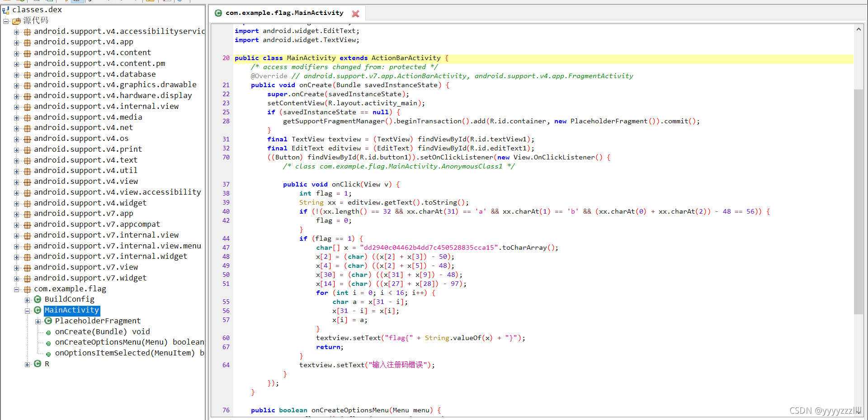Select the PlaceholderFragment tree item
The height and width of the screenshot is (420, 868).
click(98, 321)
